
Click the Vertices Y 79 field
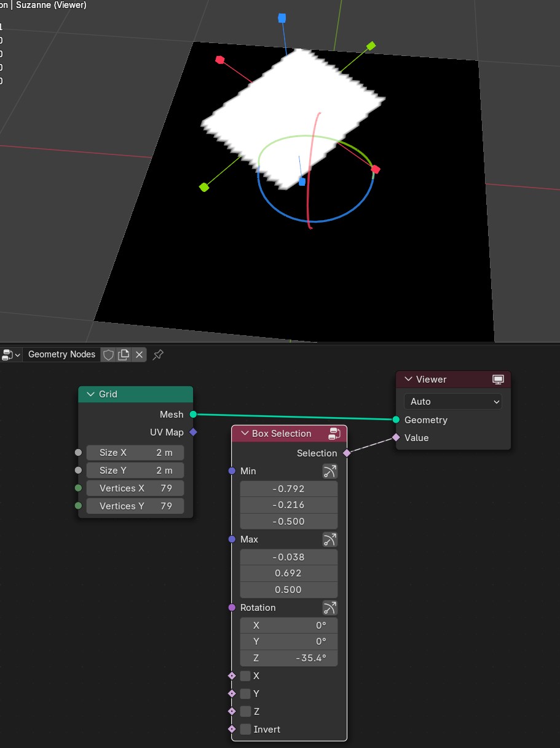pyautogui.click(x=135, y=506)
